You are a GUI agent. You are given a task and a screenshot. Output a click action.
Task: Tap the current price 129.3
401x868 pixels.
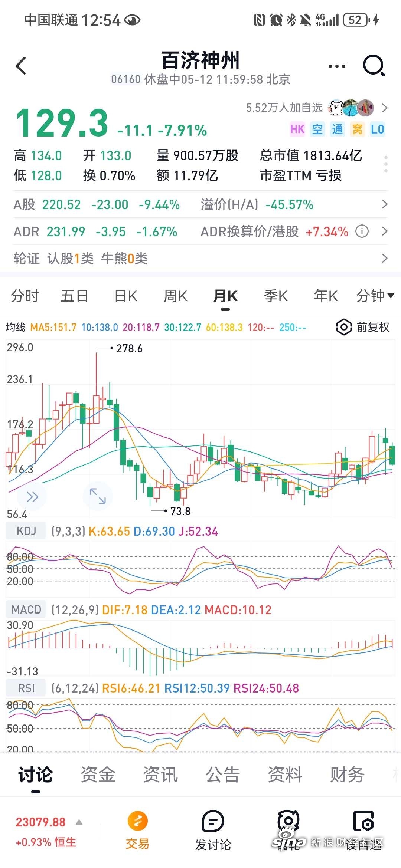[62, 123]
